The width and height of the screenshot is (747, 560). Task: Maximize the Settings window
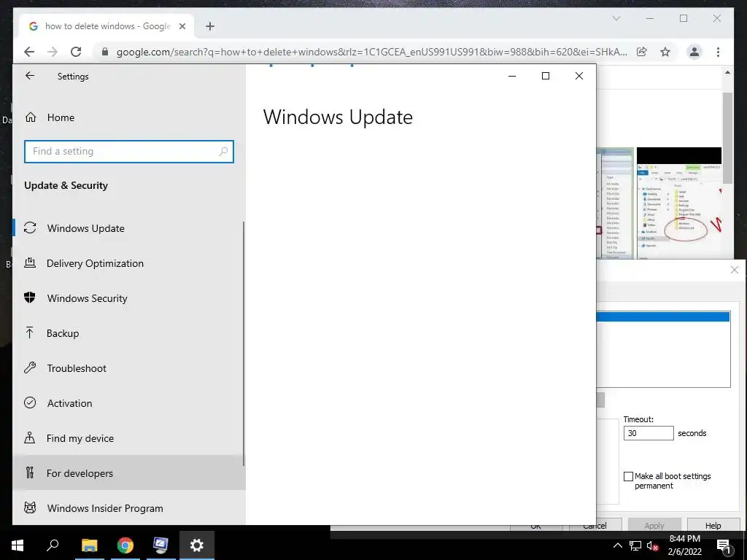[546, 76]
